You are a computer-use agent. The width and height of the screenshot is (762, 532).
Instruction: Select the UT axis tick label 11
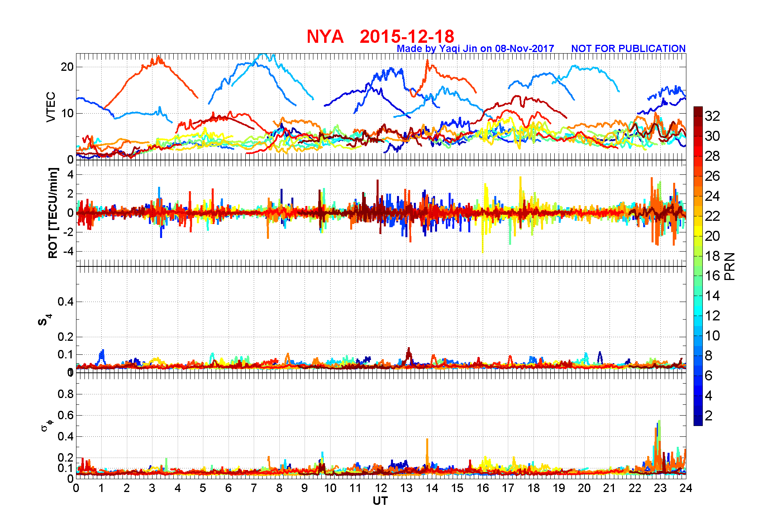point(355,488)
